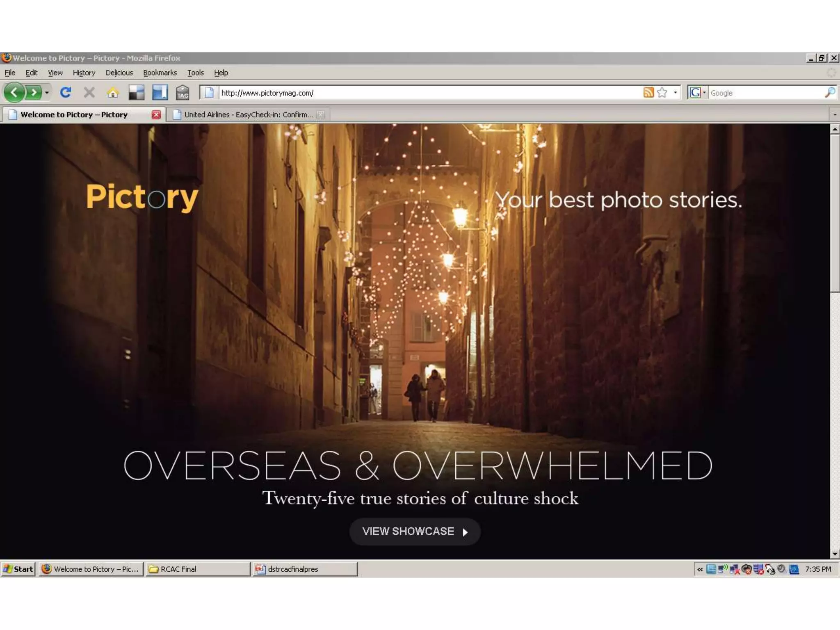Expand the URL bar history dropdown
The height and width of the screenshot is (630, 840).
(675, 93)
